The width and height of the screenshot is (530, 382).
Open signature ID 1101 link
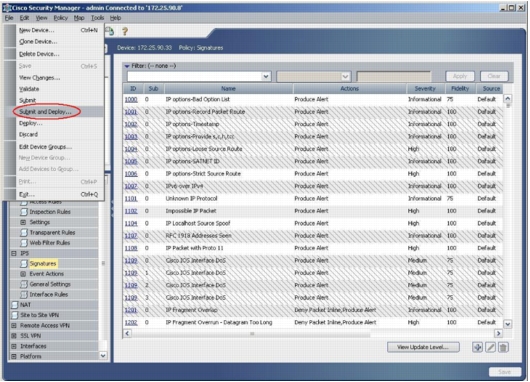pos(131,198)
